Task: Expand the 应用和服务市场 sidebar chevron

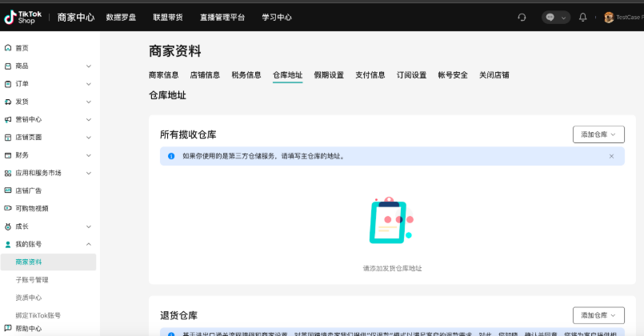Action: pyautogui.click(x=89, y=173)
